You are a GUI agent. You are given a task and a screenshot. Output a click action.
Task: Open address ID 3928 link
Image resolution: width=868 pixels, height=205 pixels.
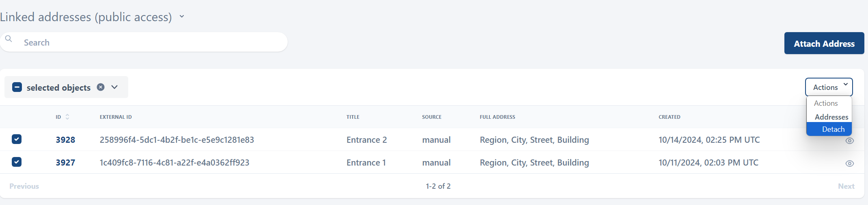(x=65, y=140)
